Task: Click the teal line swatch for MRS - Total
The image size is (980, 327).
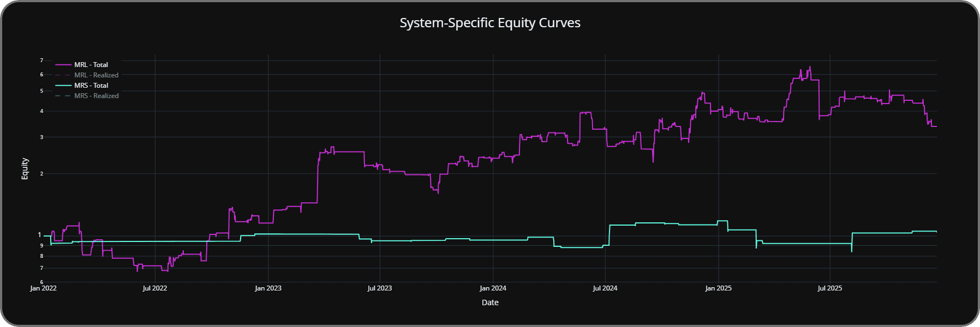Action: [x=63, y=86]
